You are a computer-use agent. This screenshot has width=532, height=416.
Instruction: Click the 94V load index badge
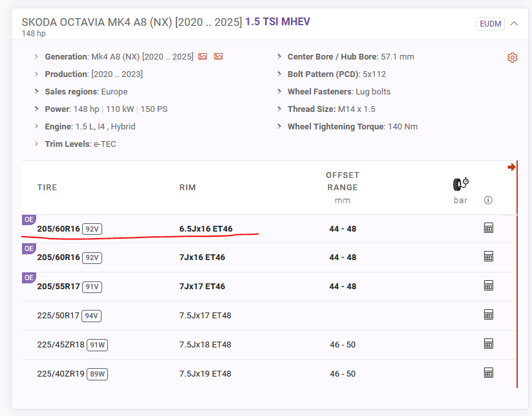(92, 316)
